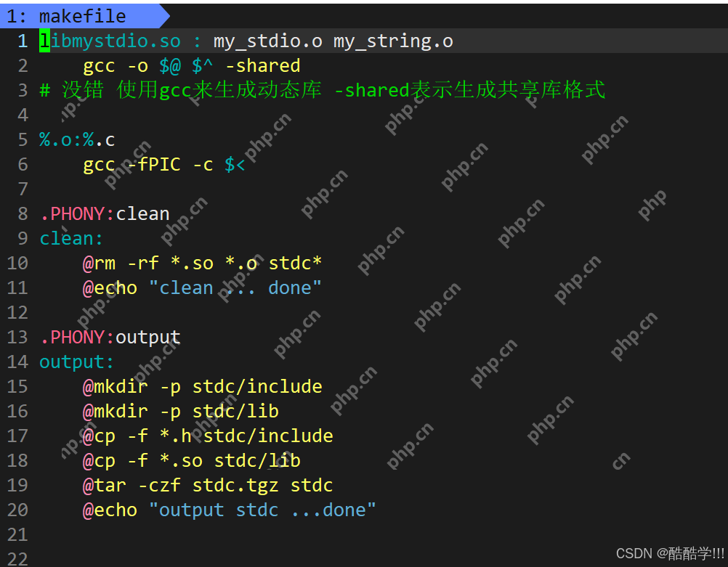
Task: Select the makefile buffer tab
Action: click(x=84, y=16)
